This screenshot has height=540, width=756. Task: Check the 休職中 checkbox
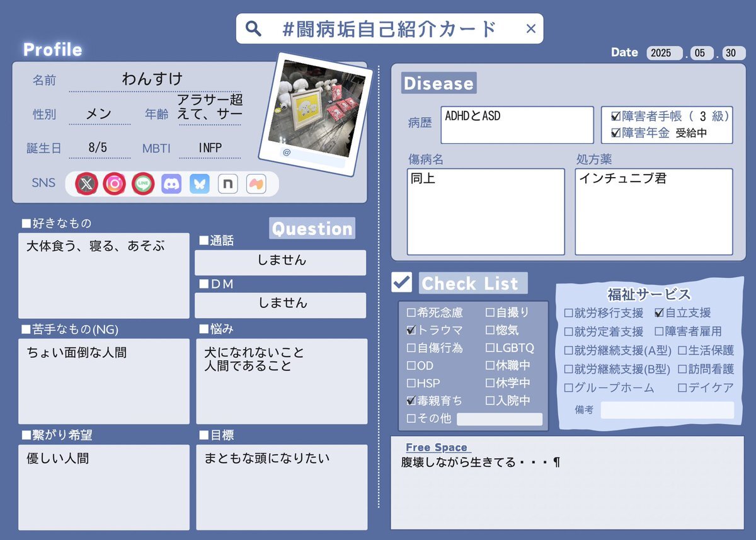pos(490,365)
